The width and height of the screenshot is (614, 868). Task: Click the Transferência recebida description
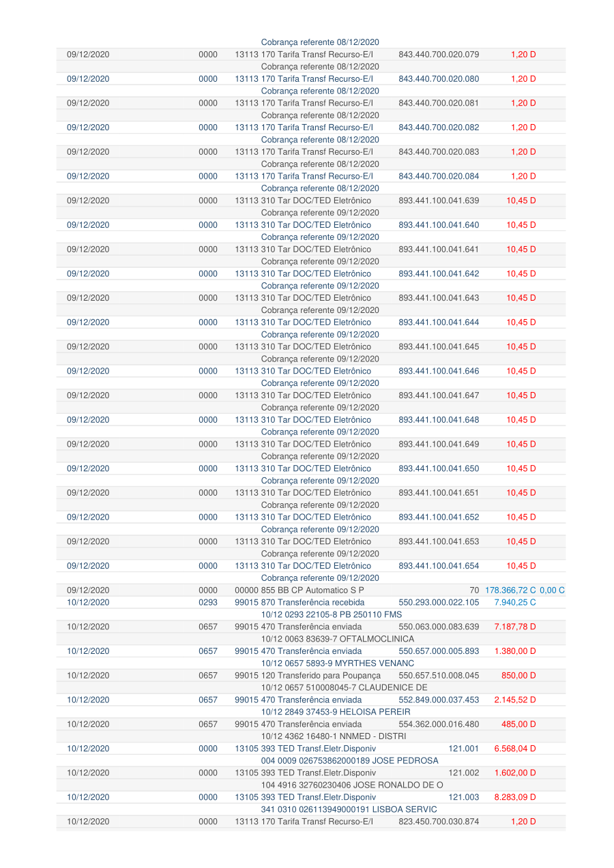pos(299,603)
